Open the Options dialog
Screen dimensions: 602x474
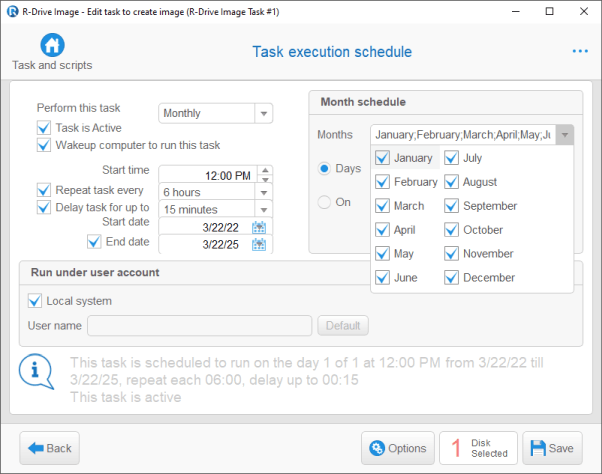tap(397, 448)
